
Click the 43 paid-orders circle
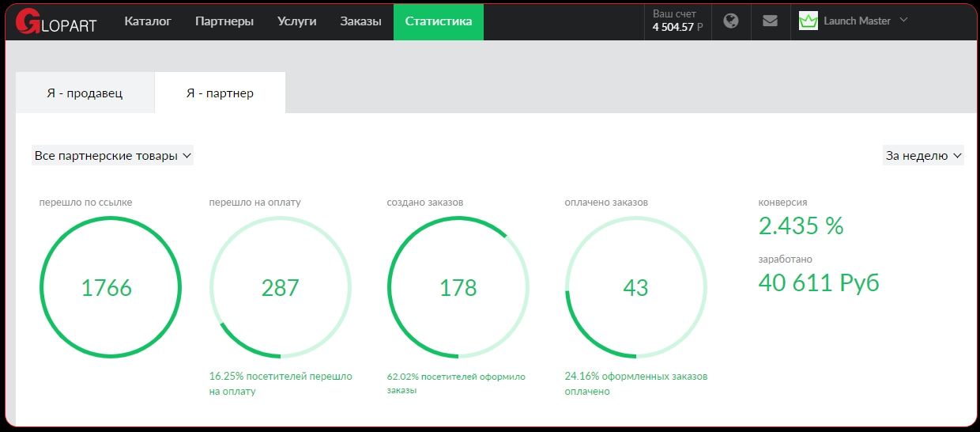tap(635, 287)
